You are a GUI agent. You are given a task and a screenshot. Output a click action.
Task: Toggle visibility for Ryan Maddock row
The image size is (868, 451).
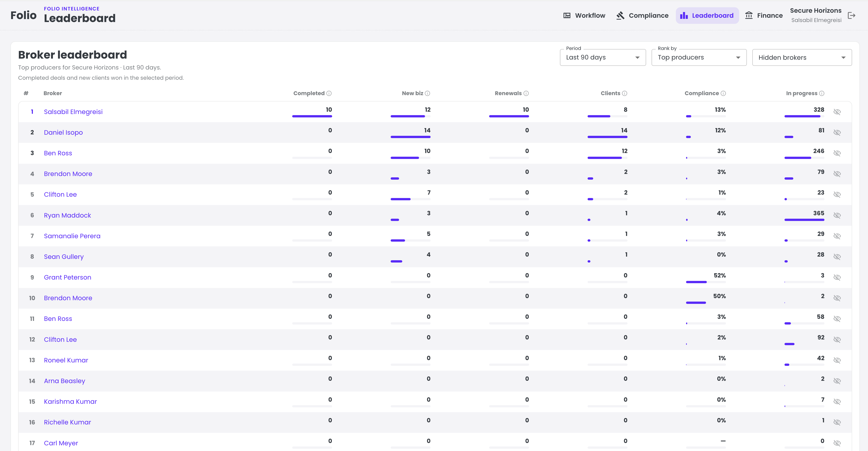tap(837, 215)
